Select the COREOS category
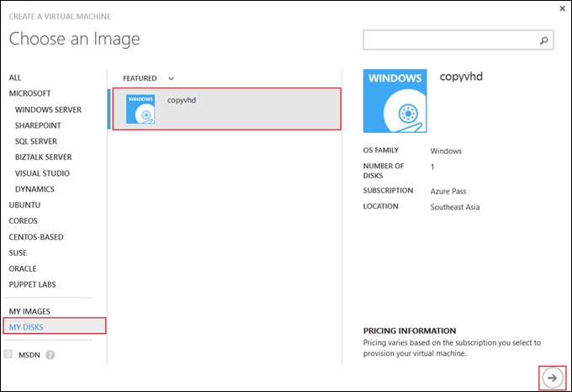572x392 pixels. click(x=24, y=221)
